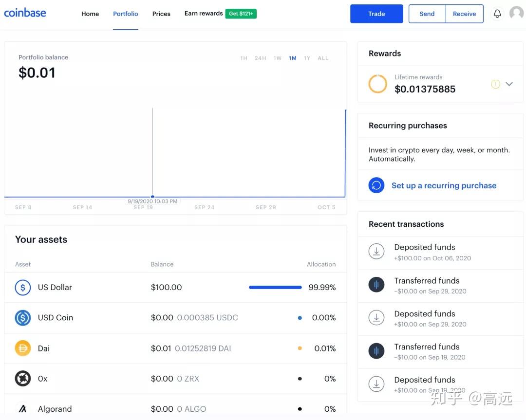This screenshot has width=526, height=420.
Task: Open the notifications bell
Action: tap(497, 14)
